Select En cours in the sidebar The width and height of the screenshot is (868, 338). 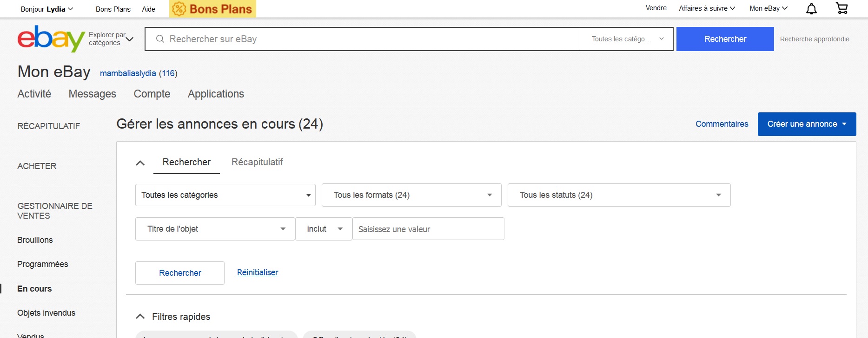click(x=34, y=289)
